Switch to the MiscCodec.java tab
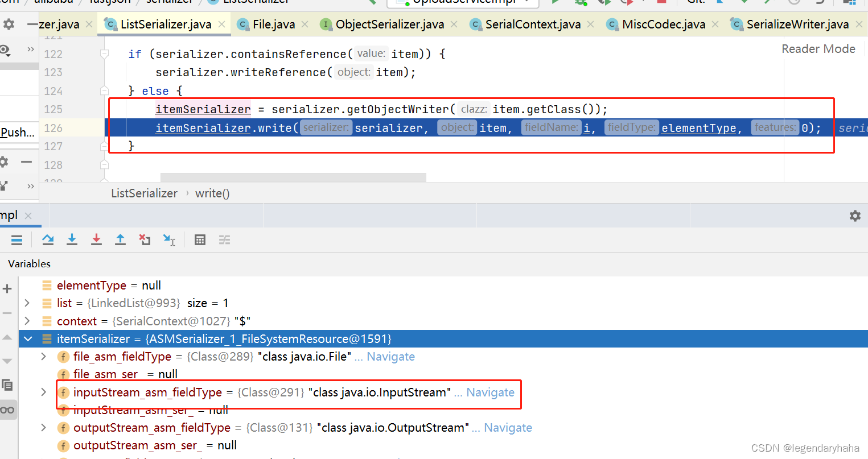 pos(664,24)
